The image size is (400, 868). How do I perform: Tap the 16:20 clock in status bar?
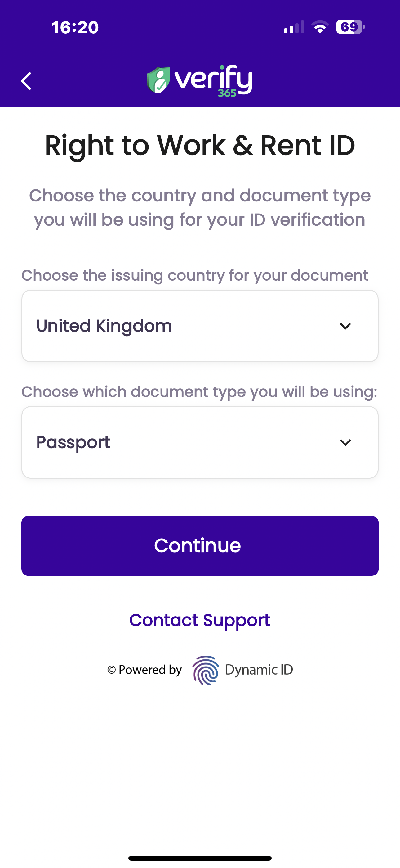coord(75,27)
